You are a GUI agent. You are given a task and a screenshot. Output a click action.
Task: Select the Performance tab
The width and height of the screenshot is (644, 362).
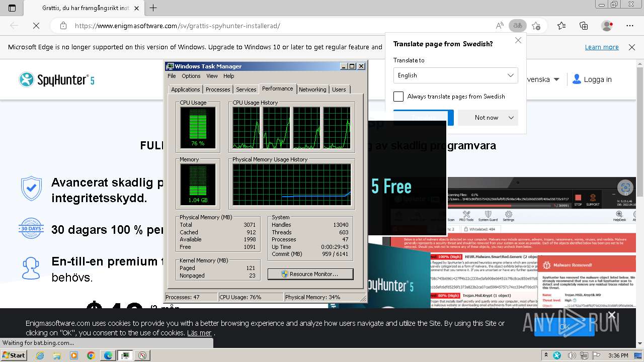278,88
